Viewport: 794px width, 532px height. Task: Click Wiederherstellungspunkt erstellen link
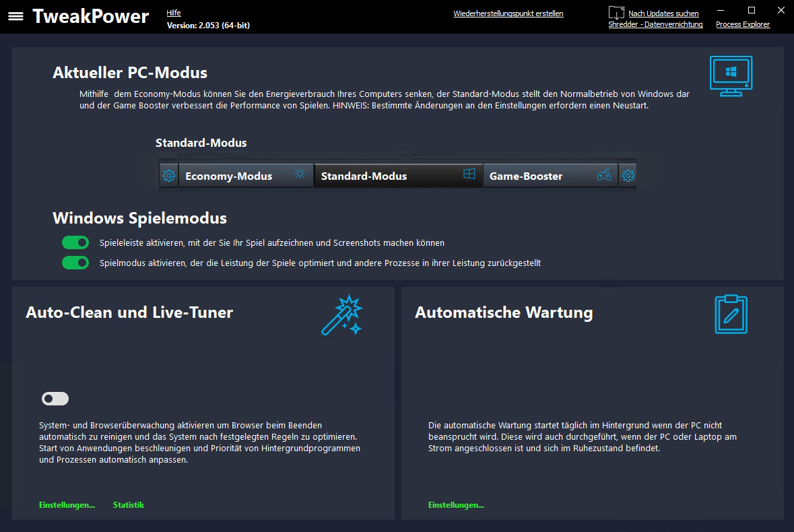(508, 13)
